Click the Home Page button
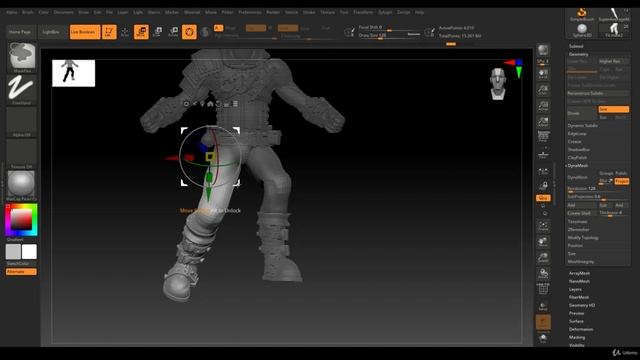This screenshot has height=360, width=640. click(x=20, y=32)
